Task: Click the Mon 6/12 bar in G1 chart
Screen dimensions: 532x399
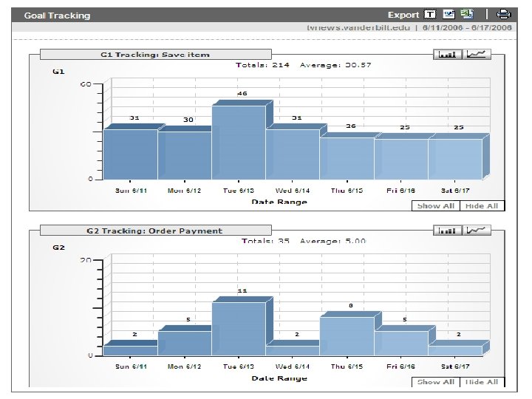Action: click(185, 155)
